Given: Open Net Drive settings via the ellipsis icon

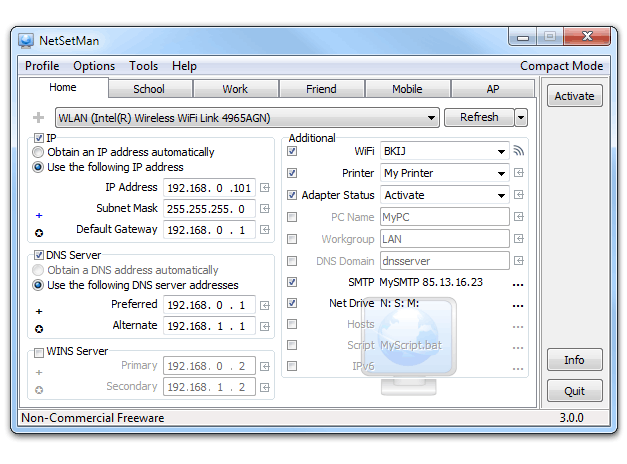Looking at the screenshot, I should click(518, 306).
